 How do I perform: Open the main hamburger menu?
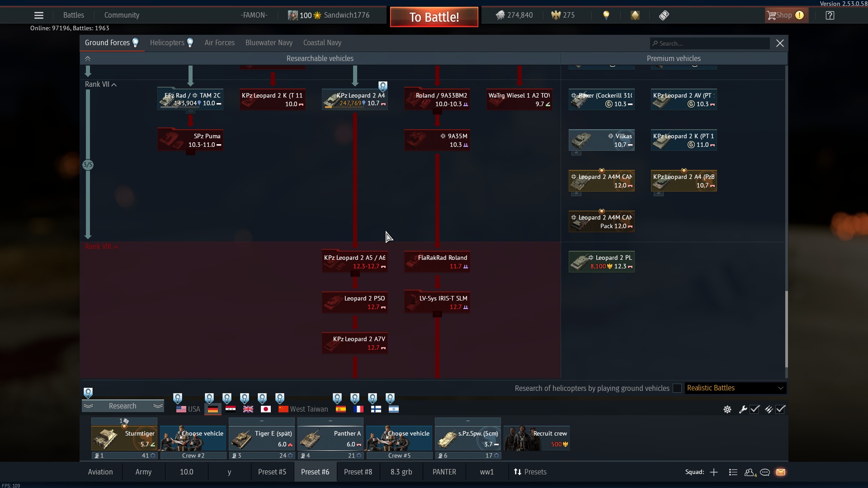(x=39, y=15)
